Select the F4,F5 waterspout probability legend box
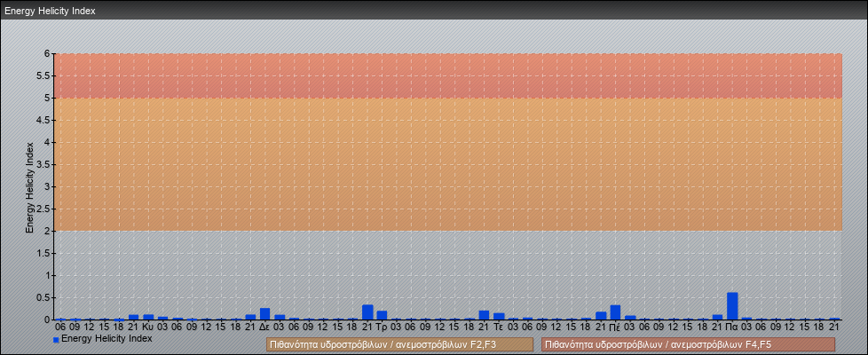The height and width of the screenshot is (355, 868). (x=688, y=344)
